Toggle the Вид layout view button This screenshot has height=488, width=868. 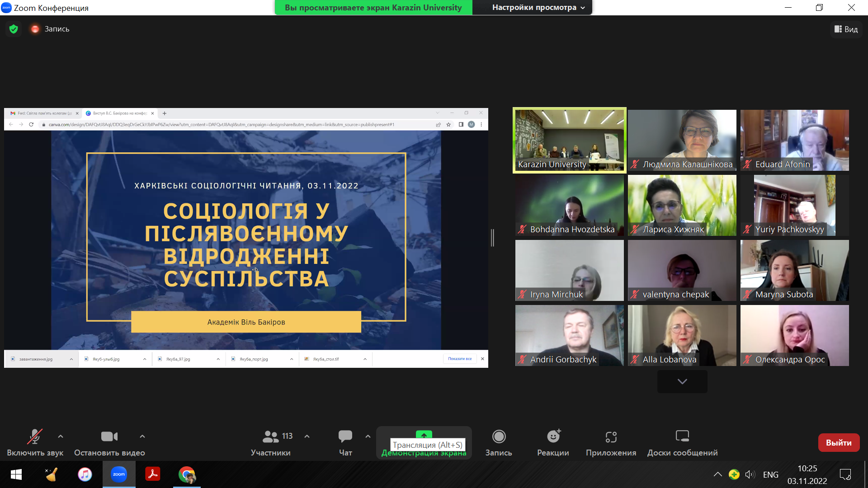tap(846, 29)
